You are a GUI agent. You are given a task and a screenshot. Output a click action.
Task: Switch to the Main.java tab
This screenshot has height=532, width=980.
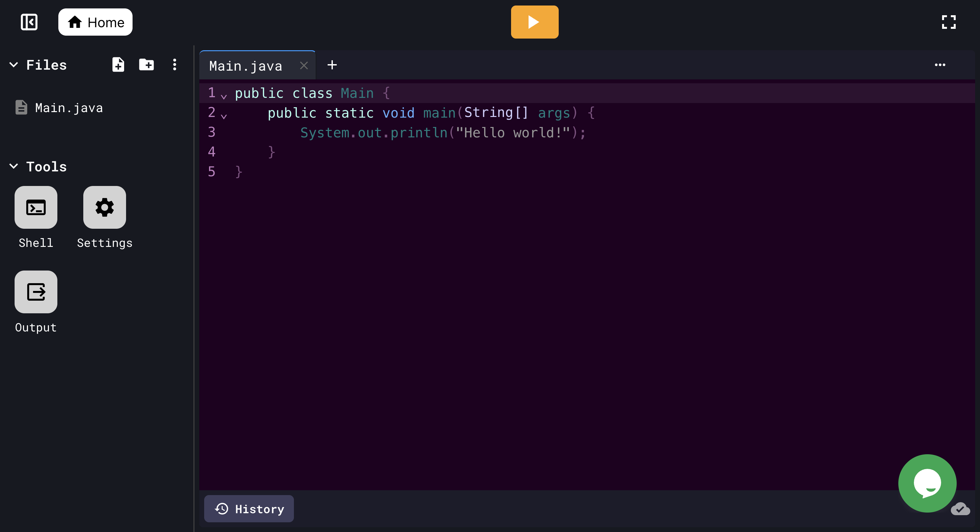[245, 65]
